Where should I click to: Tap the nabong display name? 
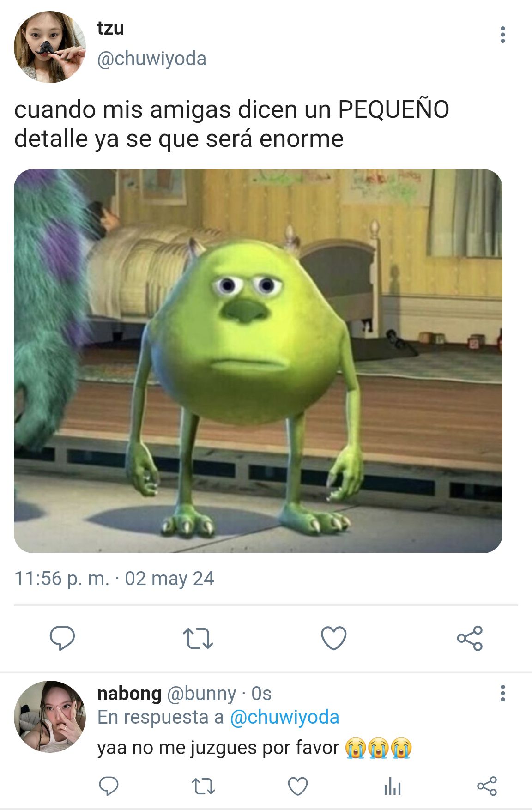coord(129,693)
